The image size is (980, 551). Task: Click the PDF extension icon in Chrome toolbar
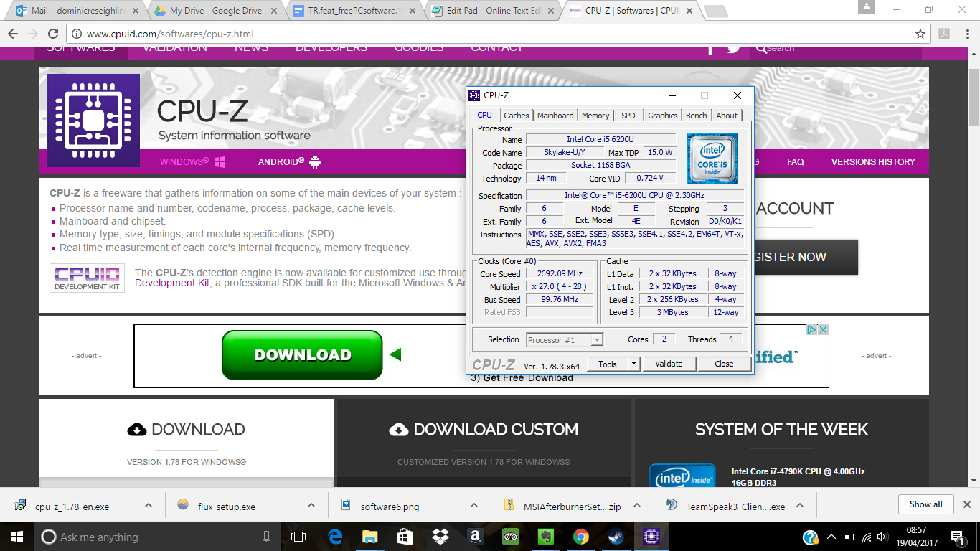[x=944, y=34]
